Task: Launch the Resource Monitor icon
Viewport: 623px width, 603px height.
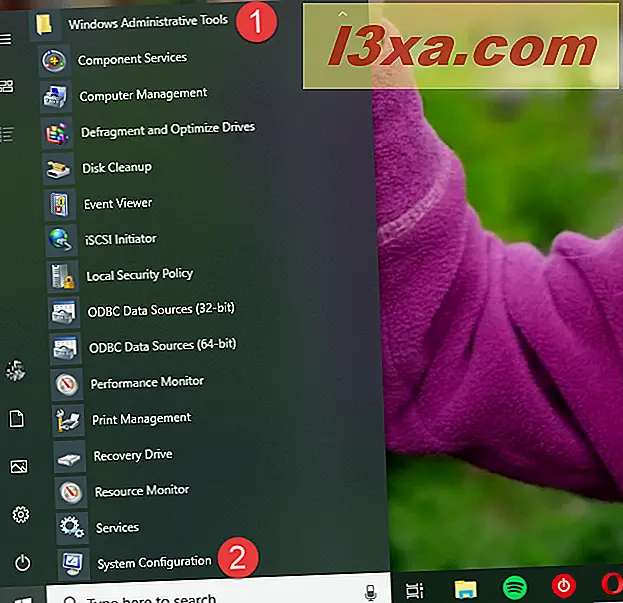Action: [x=71, y=493]
